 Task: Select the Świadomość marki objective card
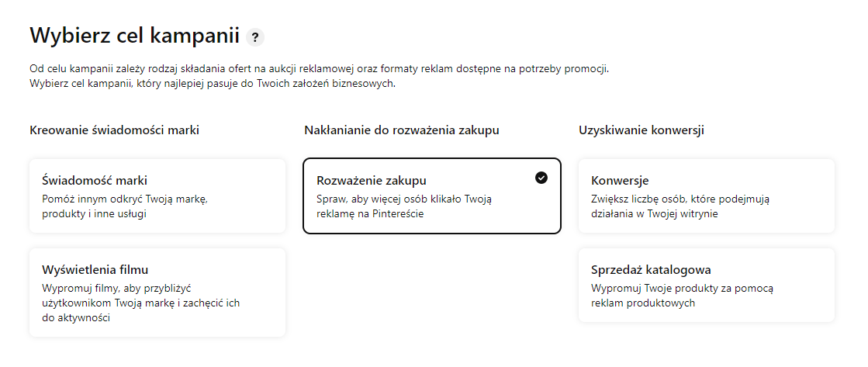point(157,196)
